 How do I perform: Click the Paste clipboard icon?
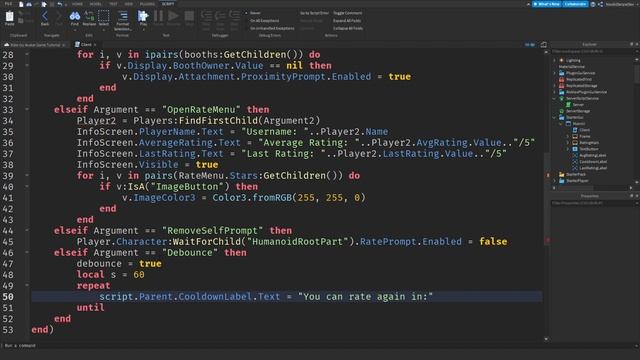point(9,16)
